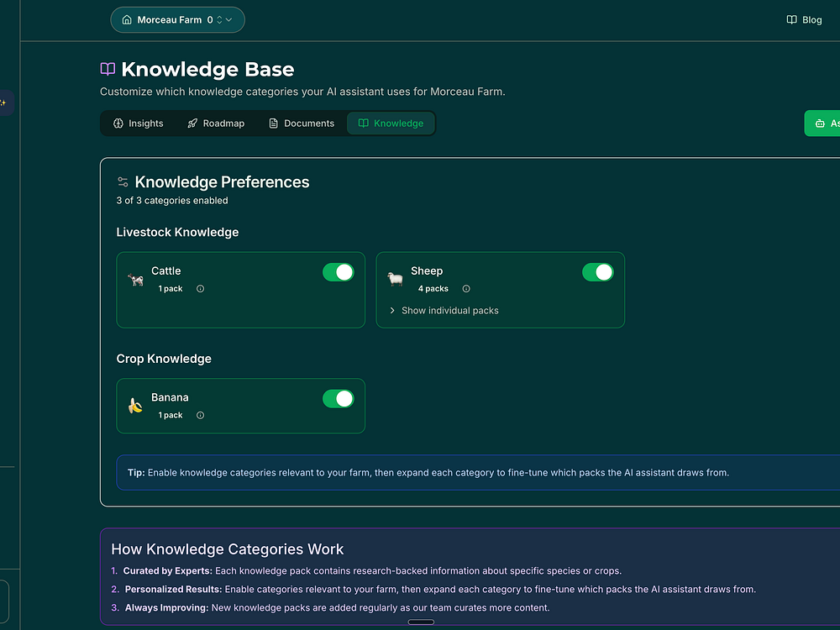Click the rocket icon on the Roadmap tab
This screenshot has width=840, height=630.
click(192, 123)
